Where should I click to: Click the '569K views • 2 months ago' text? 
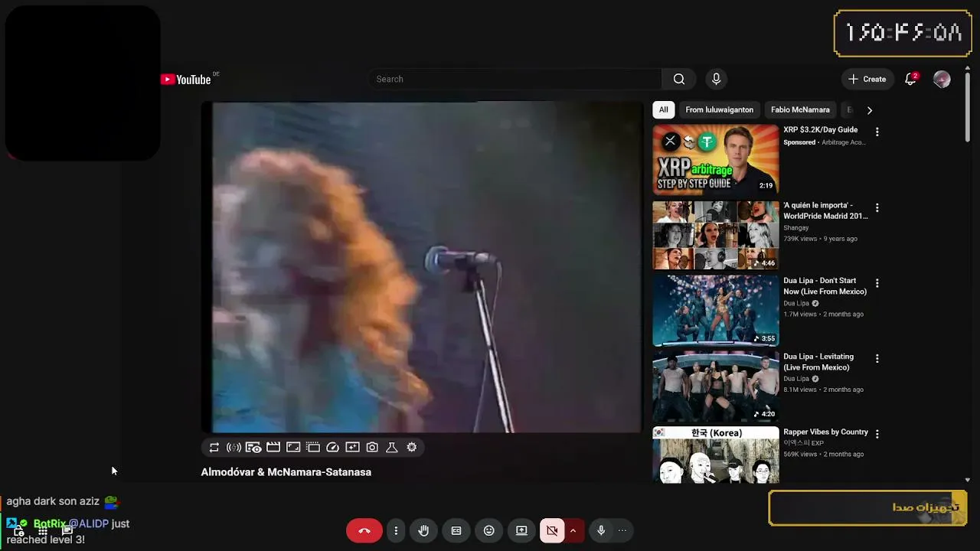823,455
